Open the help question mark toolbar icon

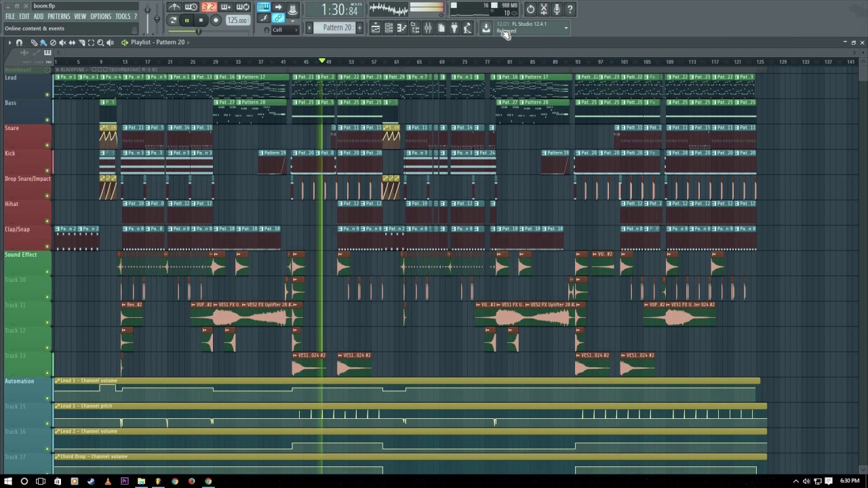(570, 9)
